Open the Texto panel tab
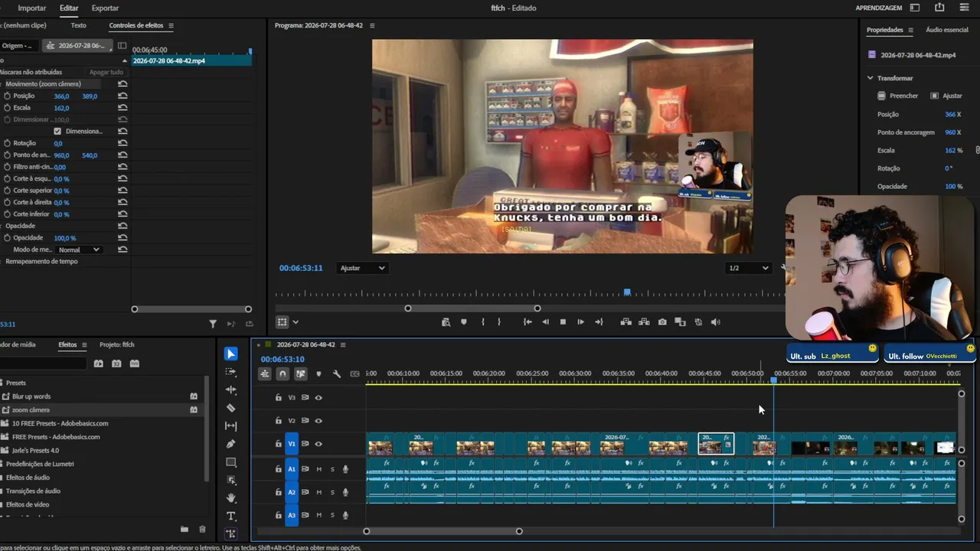Viewport: 980px width, 551px height. tap(78, 25)
